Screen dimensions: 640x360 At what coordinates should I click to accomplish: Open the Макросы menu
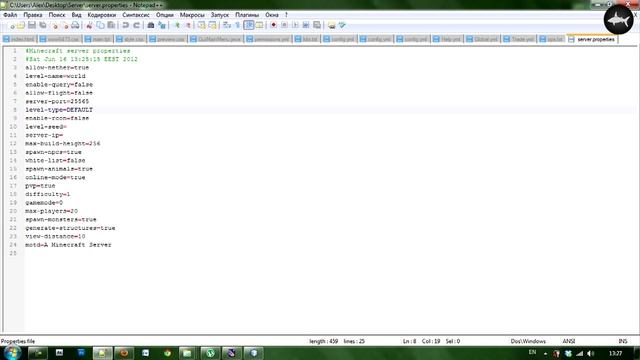tap(192, 15)
